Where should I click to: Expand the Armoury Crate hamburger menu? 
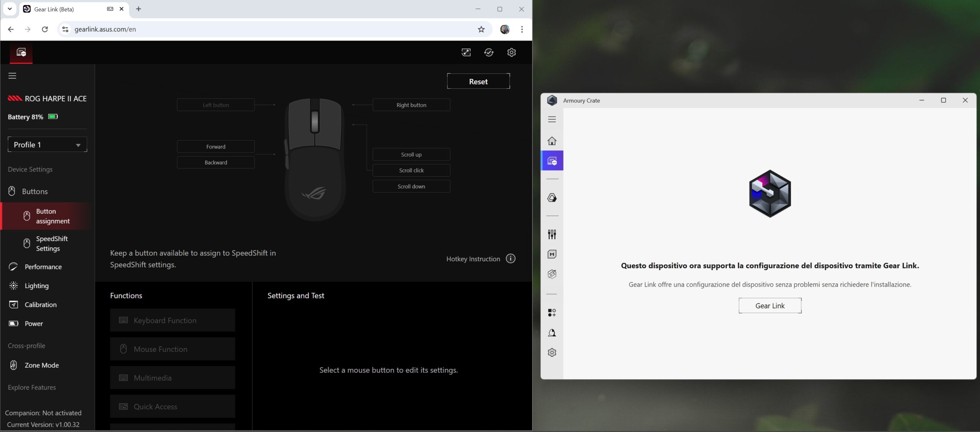[552, 119]
